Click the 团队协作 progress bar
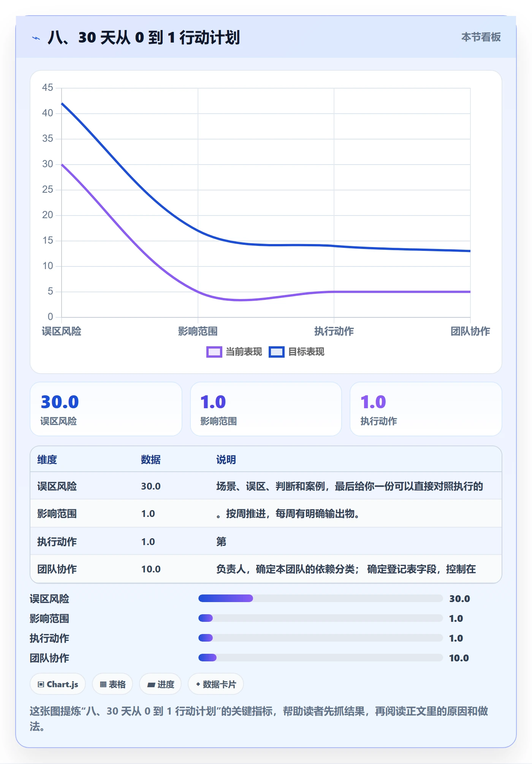This screenshot has height=764, width=532. point(320,658)
